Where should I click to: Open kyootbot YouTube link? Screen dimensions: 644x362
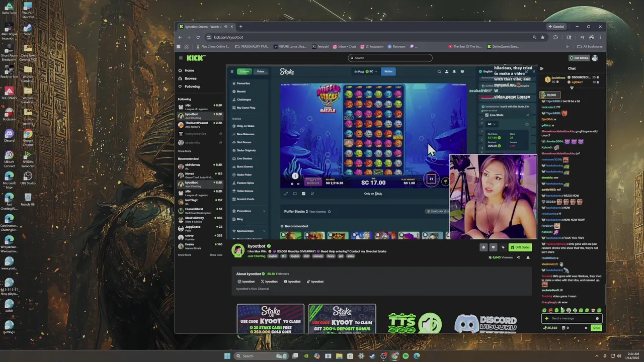click(292, 282)
